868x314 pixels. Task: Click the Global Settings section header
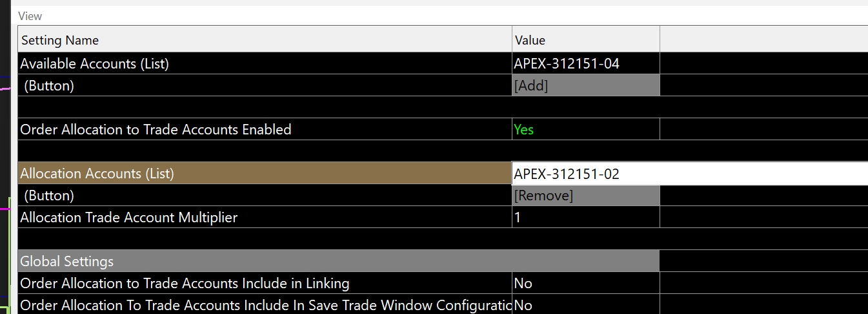tap(339, 261)
